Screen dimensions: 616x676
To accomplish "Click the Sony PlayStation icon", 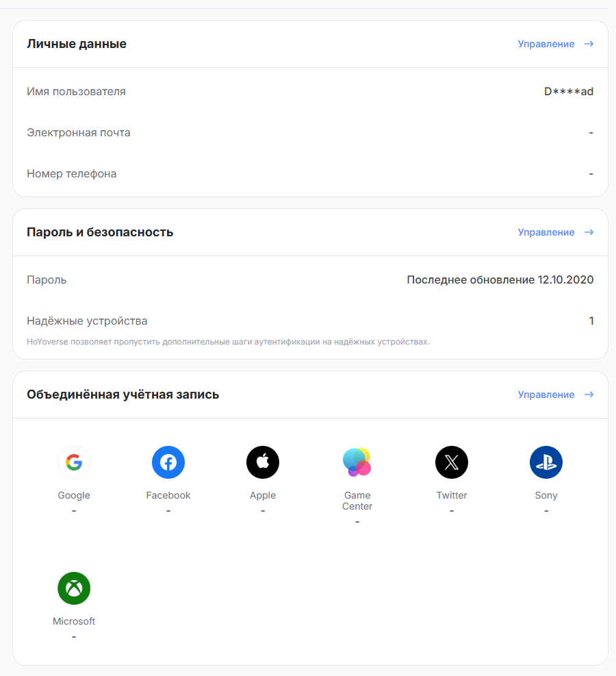I will 546,462.
